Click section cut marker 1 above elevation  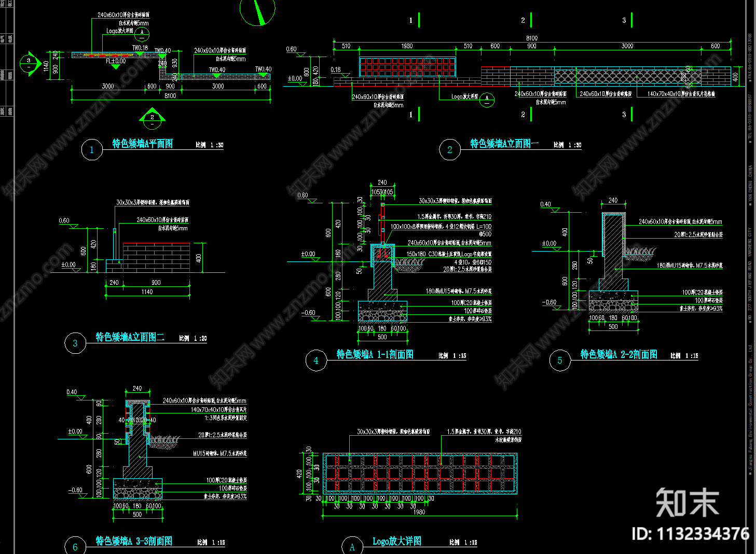(x=414, y=20)
